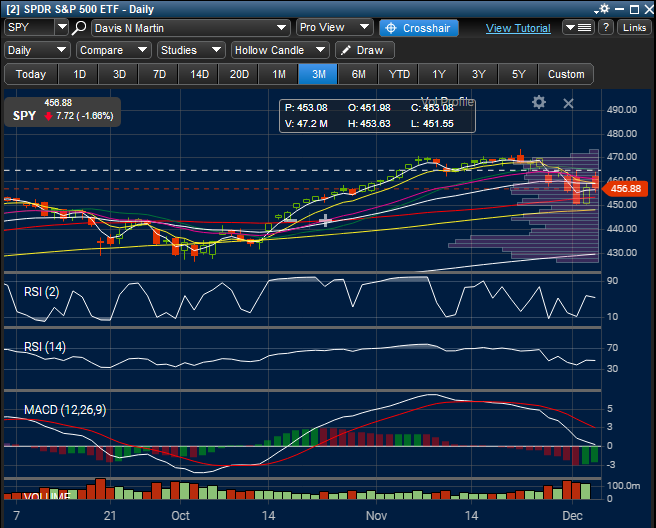Click the RSI (2) study label

coord(41,292)
